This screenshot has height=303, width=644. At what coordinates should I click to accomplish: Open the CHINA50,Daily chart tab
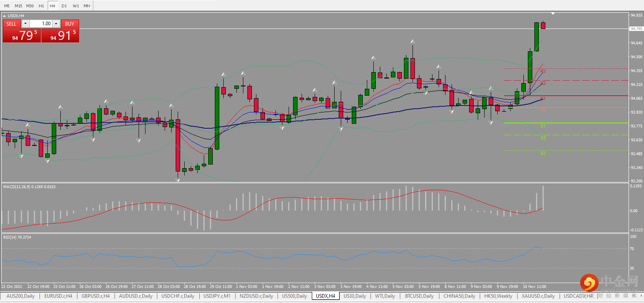click(459, 296)
